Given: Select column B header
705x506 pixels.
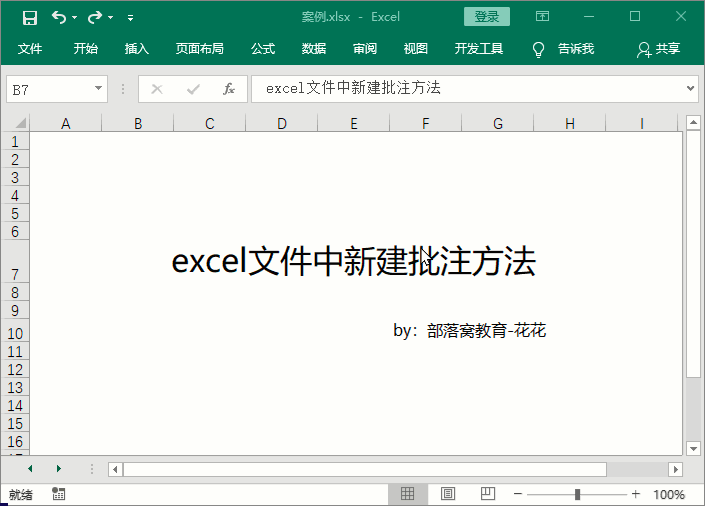Looking at the screenshot, I should tap(138, 123).
